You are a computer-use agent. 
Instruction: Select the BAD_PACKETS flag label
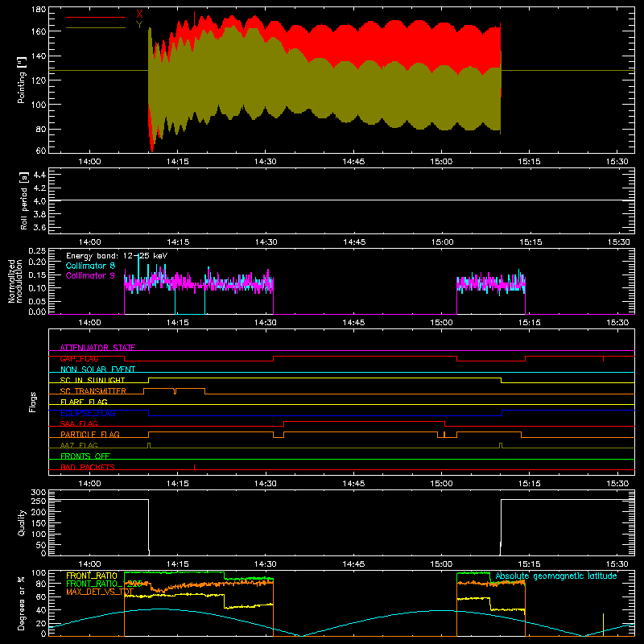pos(88,467)
